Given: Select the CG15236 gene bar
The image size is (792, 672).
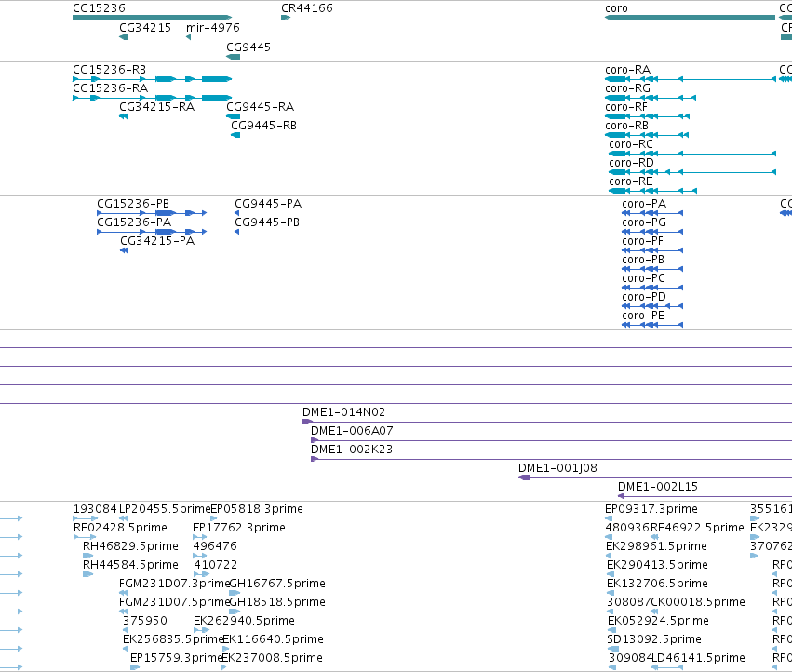Looking at the screenshot, I should (x=152, y=18).
